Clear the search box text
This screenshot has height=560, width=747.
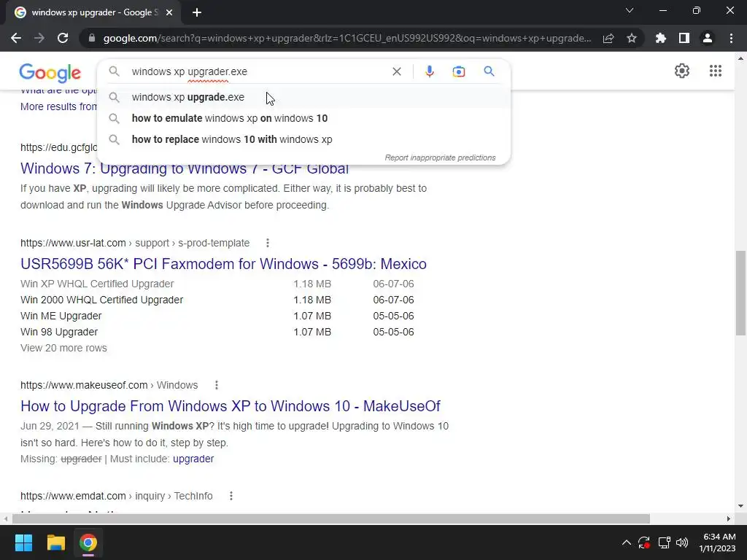(x=396, y=71)
